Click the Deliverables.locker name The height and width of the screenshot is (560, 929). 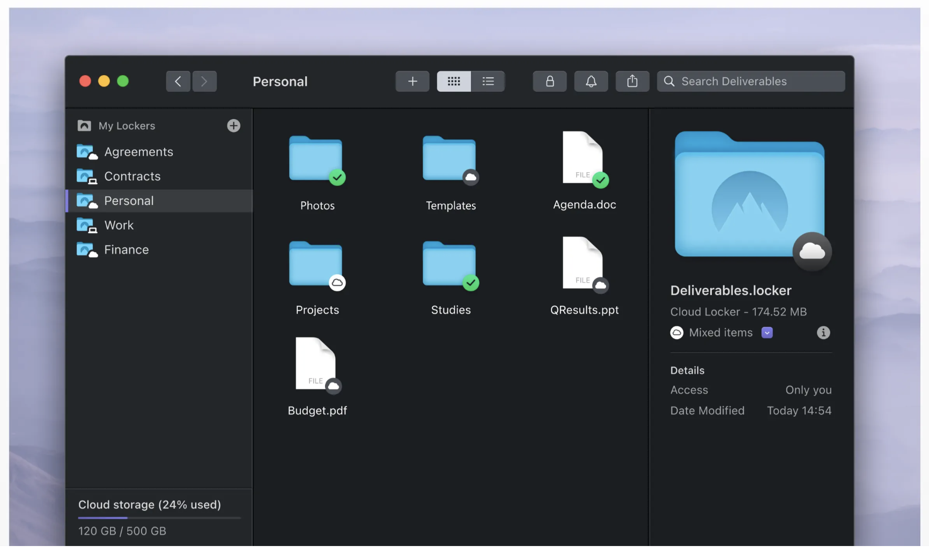[x=731, y=291]
